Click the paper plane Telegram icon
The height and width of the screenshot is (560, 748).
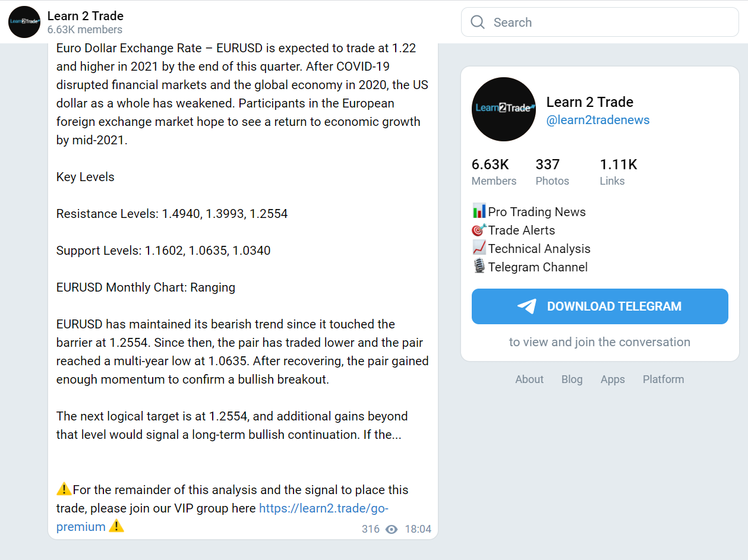click(x=527, y=306)
